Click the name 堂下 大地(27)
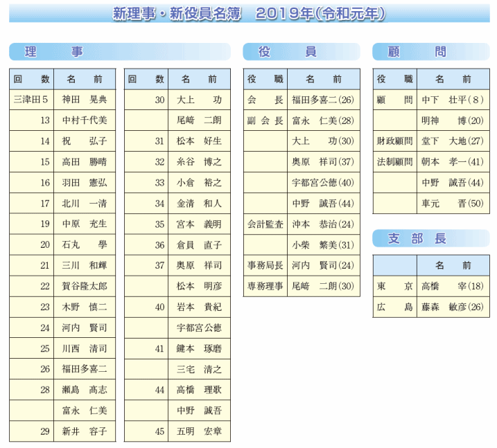Image resolution: width=497 pixels, height=448 pixels. pos(453,141)
